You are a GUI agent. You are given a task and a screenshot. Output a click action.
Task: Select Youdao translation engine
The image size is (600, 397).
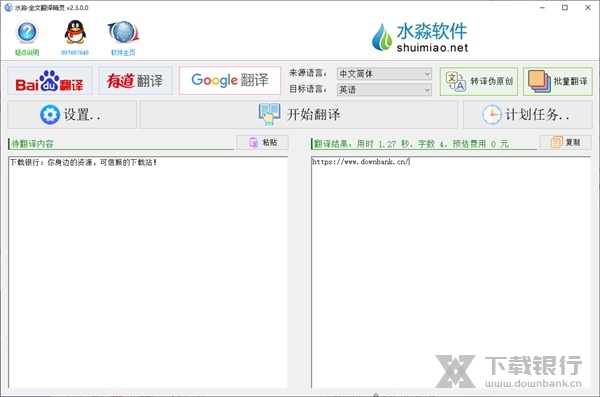pos(135,81)
